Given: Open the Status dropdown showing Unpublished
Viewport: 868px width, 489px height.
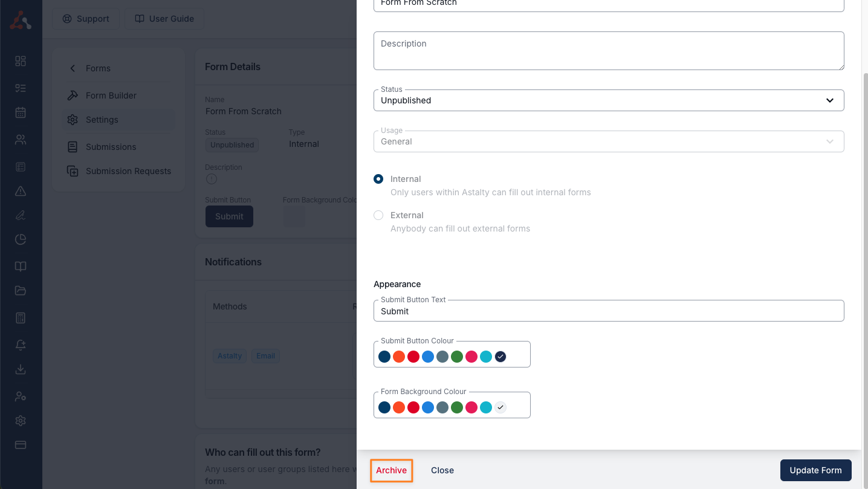Looking at the screenshot, I should (608, 100).
